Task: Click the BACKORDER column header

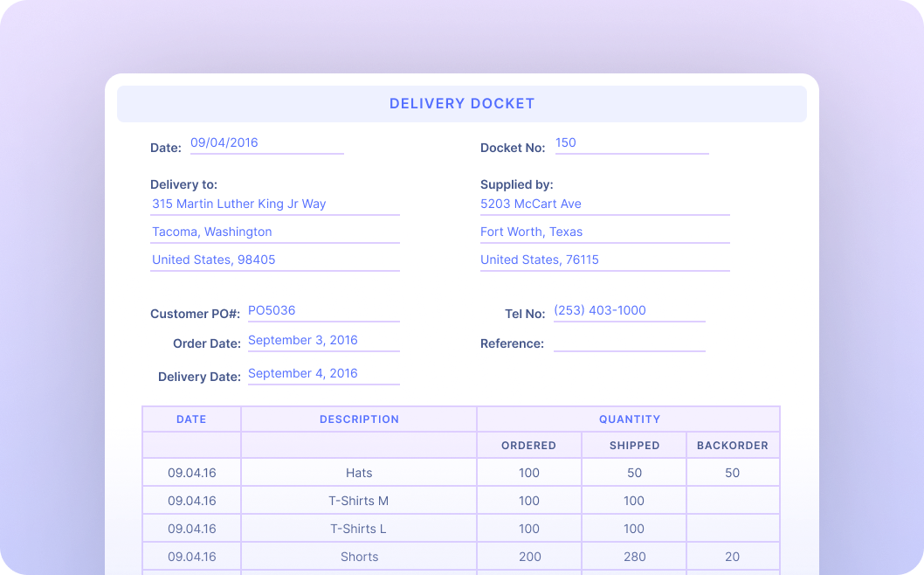Action: pyautogui.click(x=733, y=445)
